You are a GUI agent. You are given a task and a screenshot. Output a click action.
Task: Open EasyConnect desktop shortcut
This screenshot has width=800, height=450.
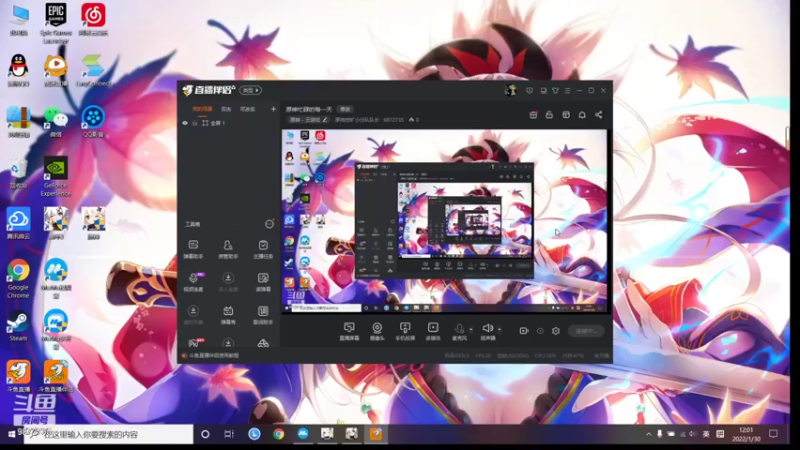[93, 71]
